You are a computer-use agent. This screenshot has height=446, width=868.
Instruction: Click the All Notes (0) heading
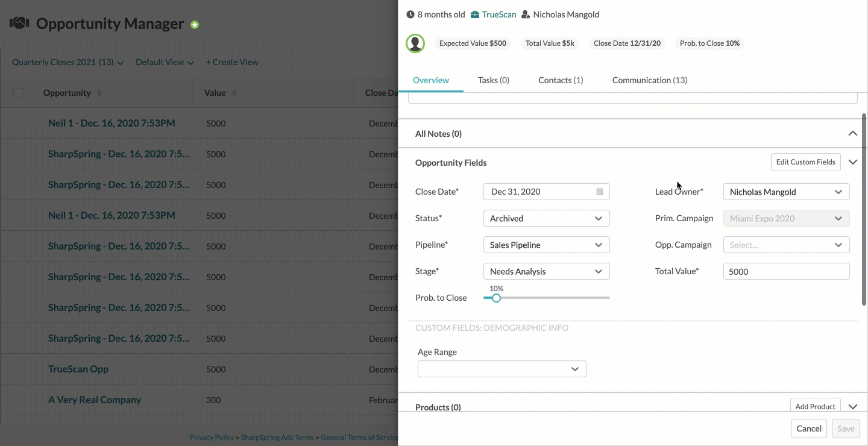pos(438,134)
